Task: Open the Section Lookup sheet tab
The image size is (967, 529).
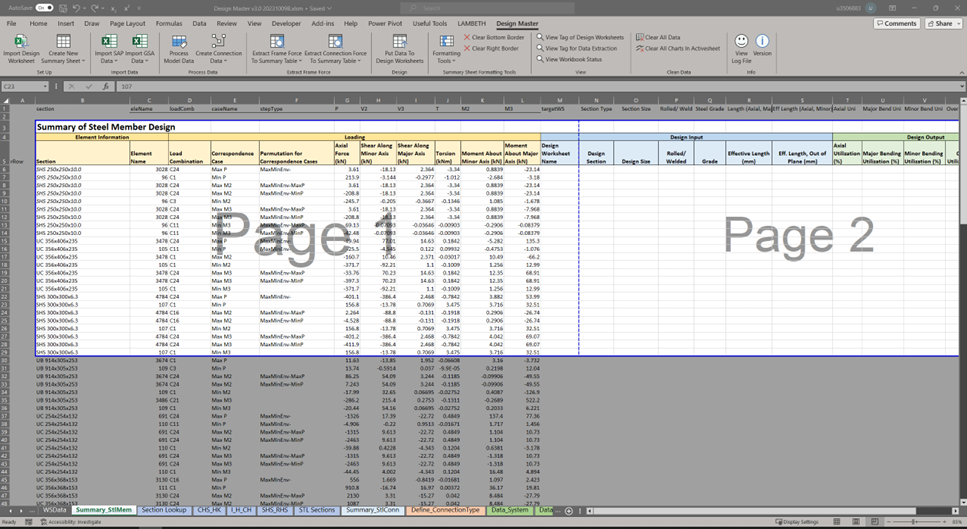Action: [x=163, y=510]
